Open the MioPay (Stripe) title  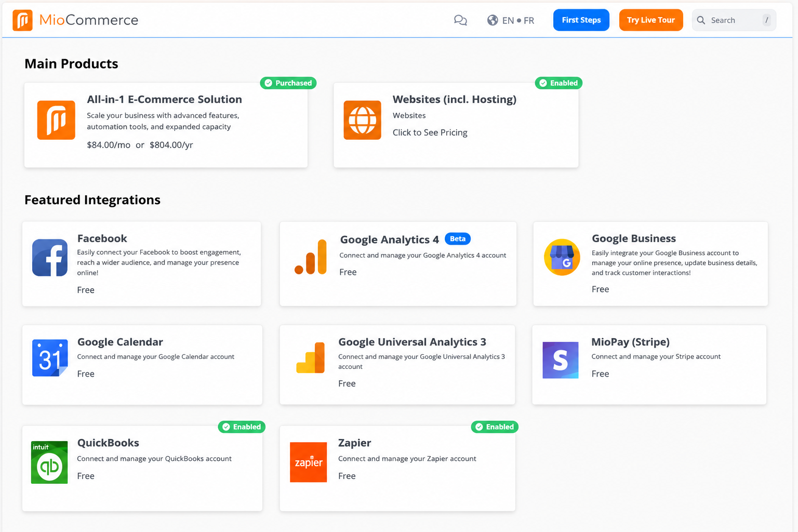coord(631,342)
